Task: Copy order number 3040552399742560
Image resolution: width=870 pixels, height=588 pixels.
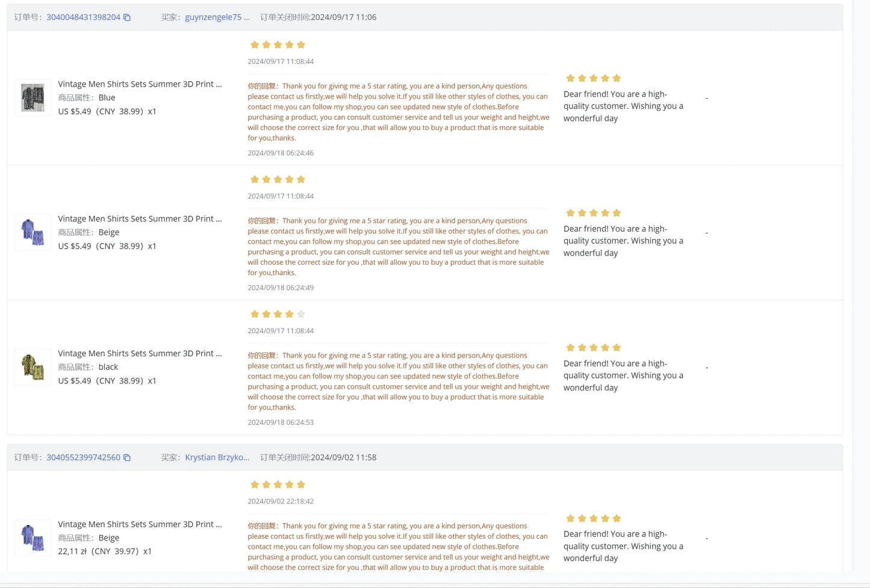Action: point(127,457)
